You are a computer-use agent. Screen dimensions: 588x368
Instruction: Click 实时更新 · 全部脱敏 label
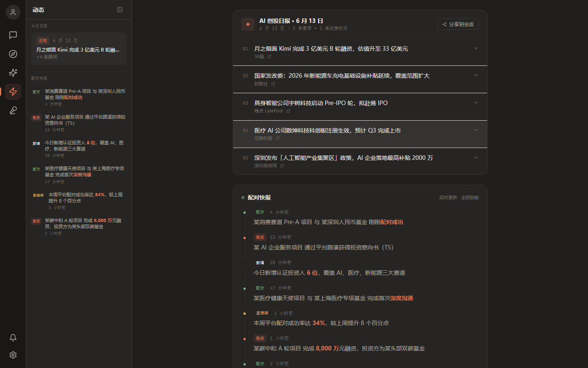459,197
